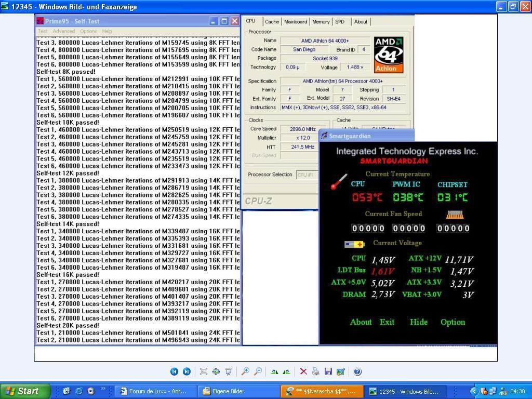Image resolution: width=532 pixels, height=399 pixels.
Task: Click Hide in Smartguardian
Action: coord(418,322)
